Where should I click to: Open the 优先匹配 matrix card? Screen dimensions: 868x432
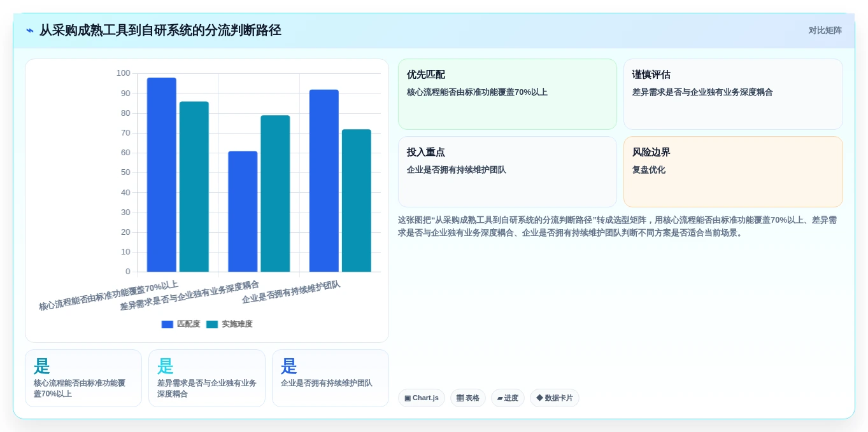(508, 94)
